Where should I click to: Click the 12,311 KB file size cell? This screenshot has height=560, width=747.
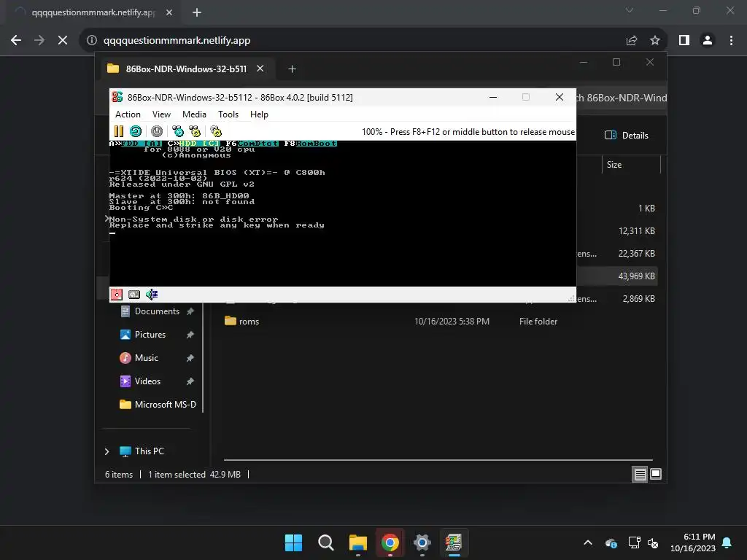[x=636, y=231]
